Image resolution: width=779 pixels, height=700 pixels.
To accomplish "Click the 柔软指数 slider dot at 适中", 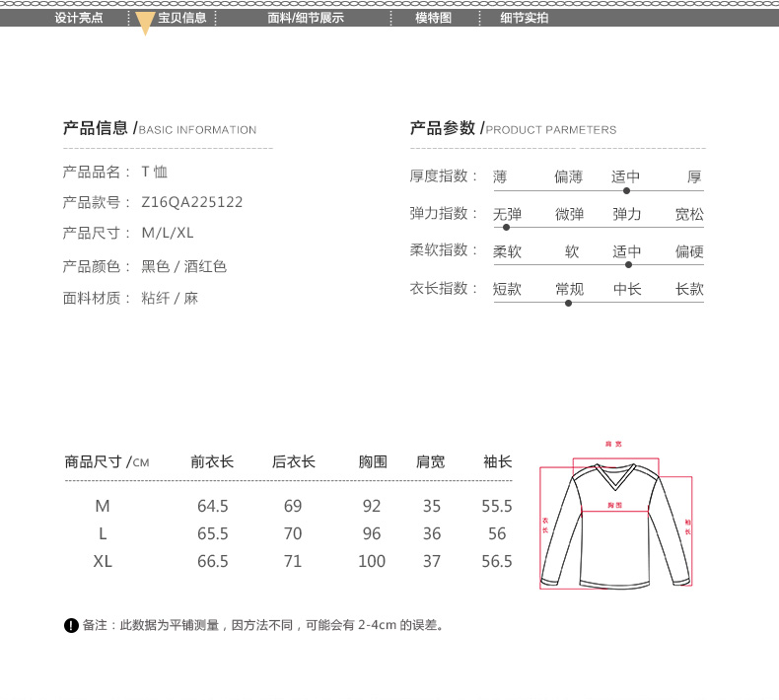I will click(628, 264).
